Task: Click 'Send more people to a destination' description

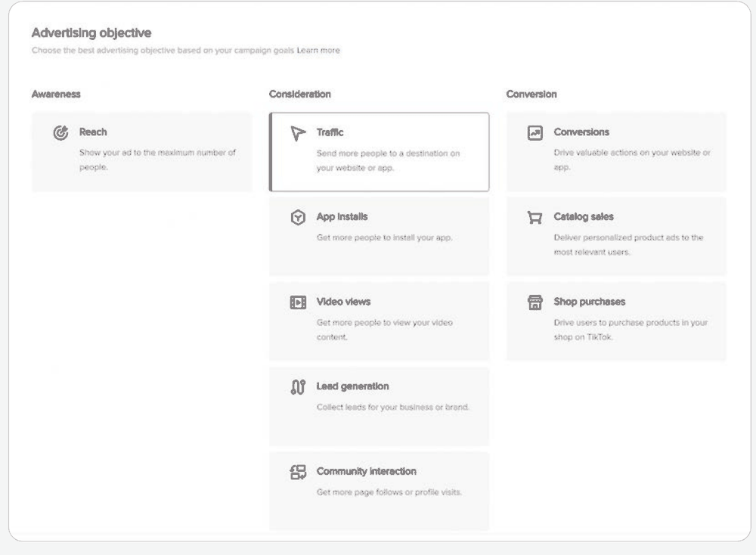Action: coord(388,160)
